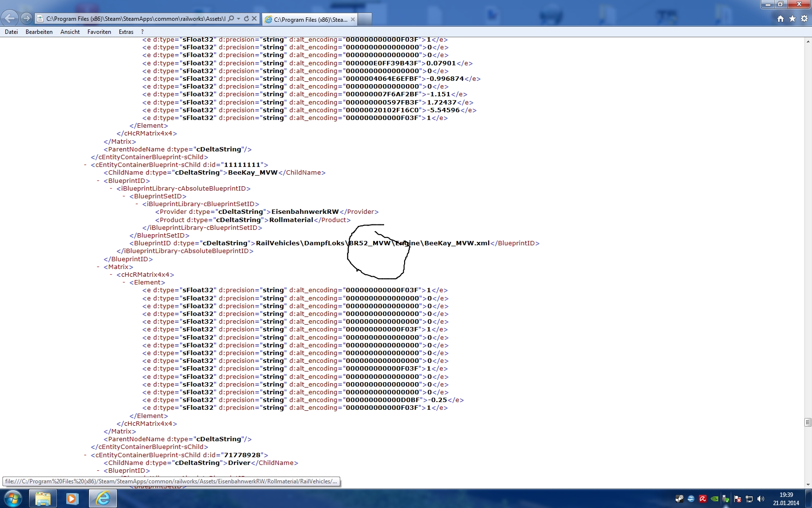The height and width of the screenshot is (508, 812).
Task: Open the Extras menu
Action: coord(126,32)
